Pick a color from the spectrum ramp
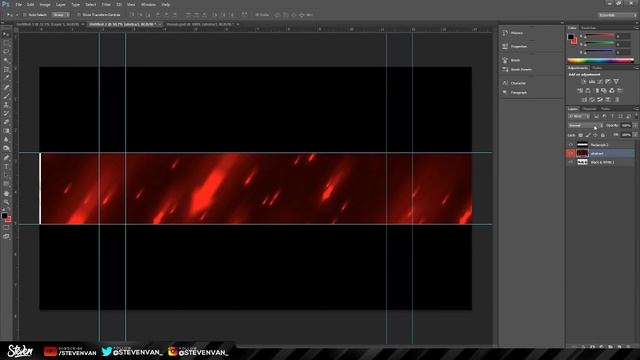Viewport: 640px width, 360px height. [601, 61]
